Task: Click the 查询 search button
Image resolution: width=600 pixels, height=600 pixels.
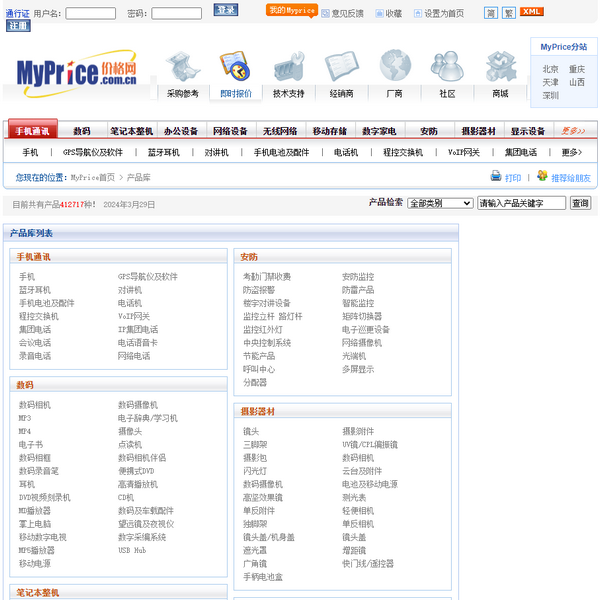Action: pos(580,203)
